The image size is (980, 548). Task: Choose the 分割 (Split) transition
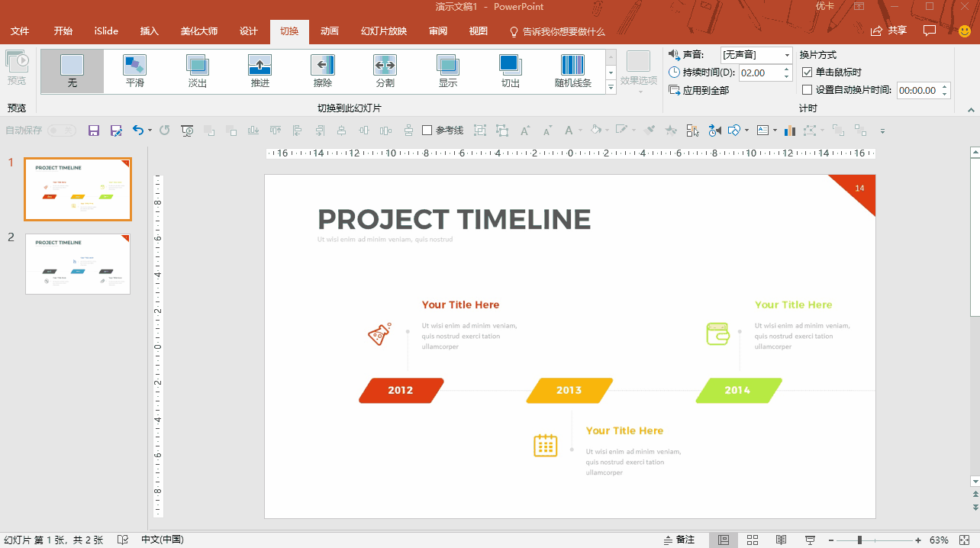[385, 71]
